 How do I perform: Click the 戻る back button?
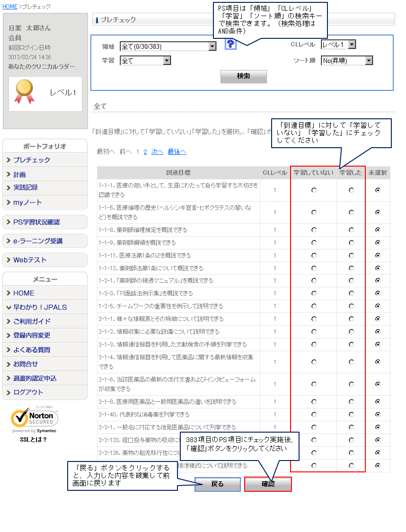click(218, 484)
